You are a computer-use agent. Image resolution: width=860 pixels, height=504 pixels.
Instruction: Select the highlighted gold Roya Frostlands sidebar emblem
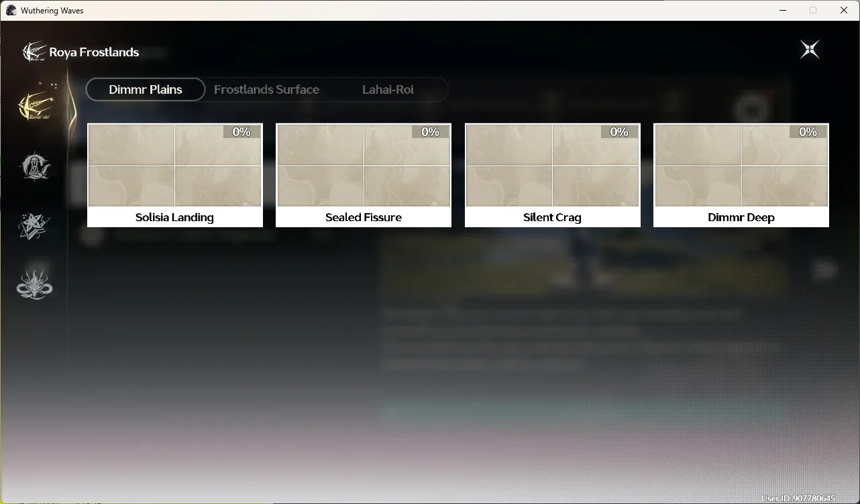(x=35, y=106)
